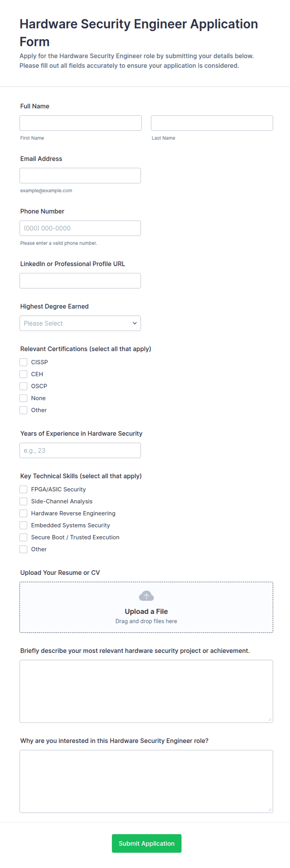Click the Years of Experience field

[x=80, y=450]
